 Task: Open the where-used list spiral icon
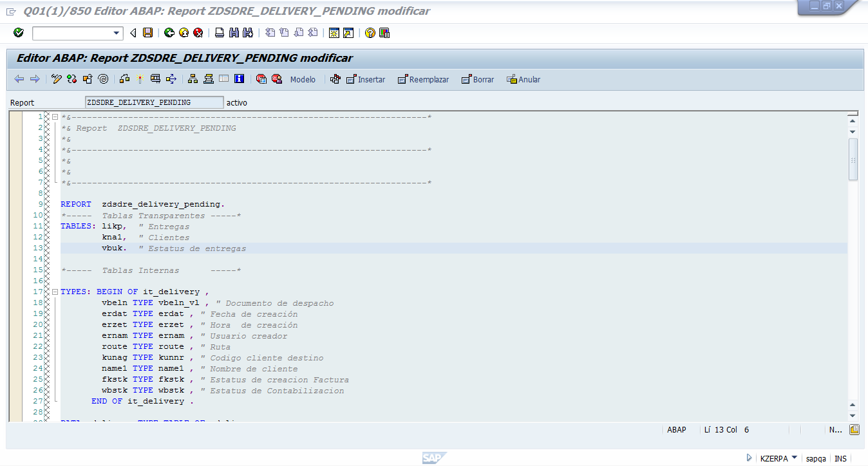coord(102,79)
